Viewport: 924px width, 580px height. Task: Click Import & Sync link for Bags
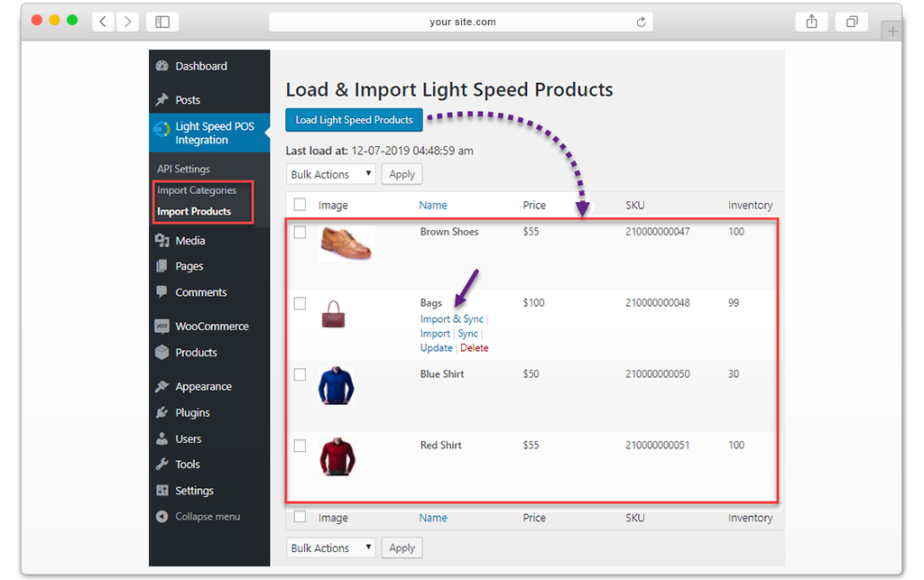point(451,319)
